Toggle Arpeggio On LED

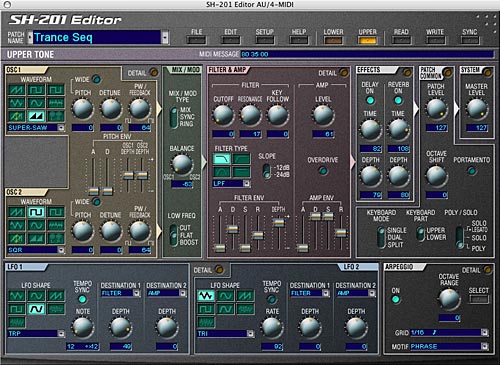coord(395,299)
